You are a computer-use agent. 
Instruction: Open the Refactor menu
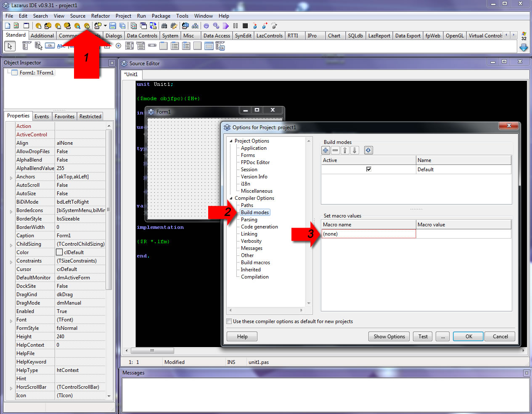click(x=101, y=16)
